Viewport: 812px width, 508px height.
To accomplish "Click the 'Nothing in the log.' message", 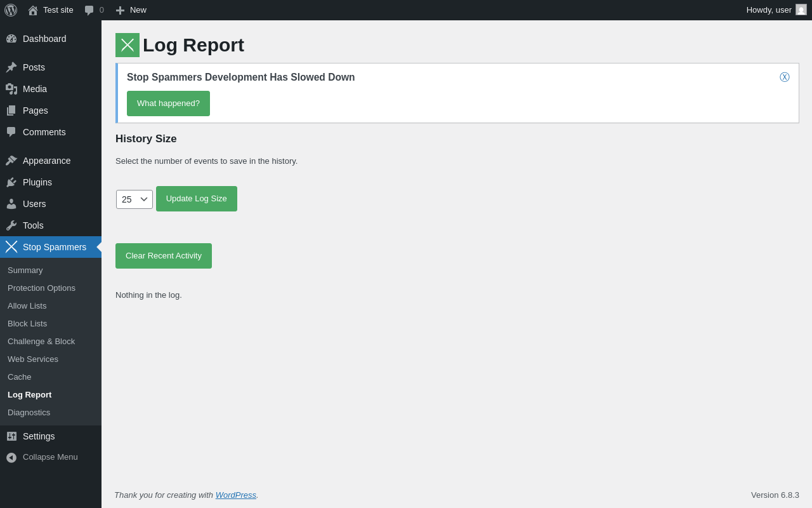I will 148,295.
